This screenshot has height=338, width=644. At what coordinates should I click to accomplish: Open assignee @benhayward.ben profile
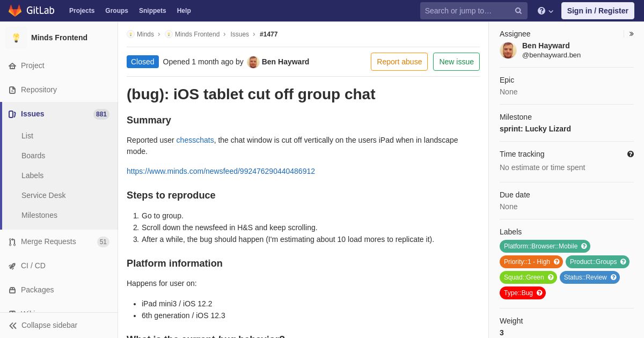pyautogui.click(x=551, y=55)
